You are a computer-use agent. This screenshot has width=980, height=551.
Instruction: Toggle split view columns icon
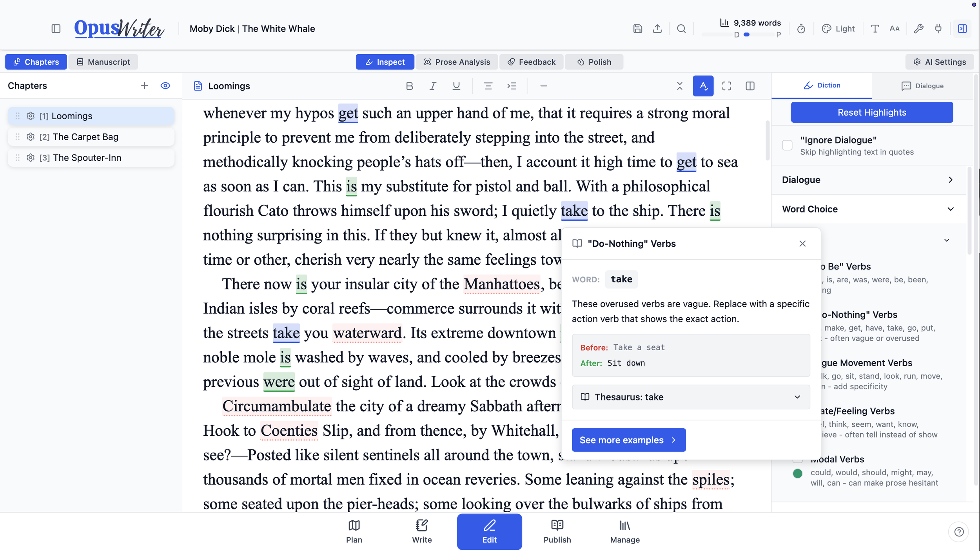point(750,86)
